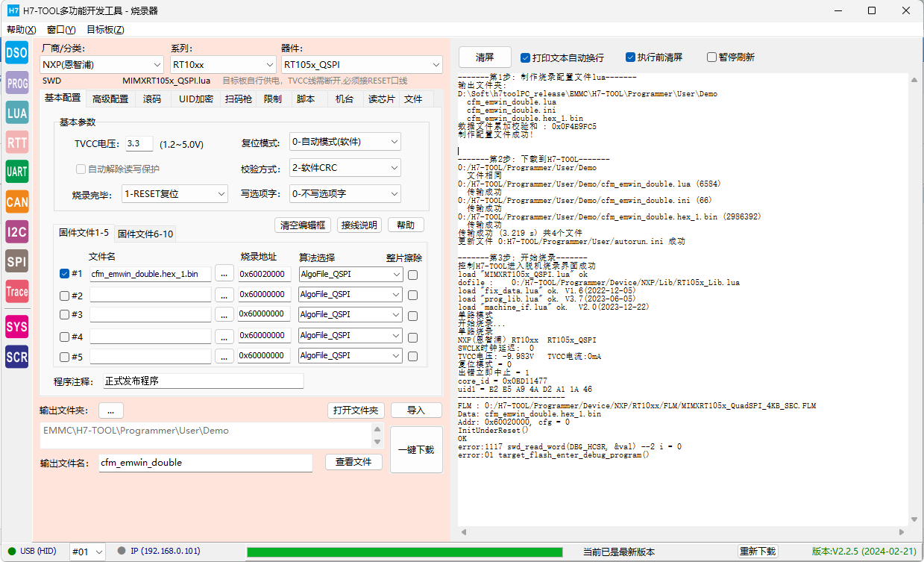Open the LUA script sidebar icon
The height and width of the screenshot is (562, 924).
pos(17,113)
